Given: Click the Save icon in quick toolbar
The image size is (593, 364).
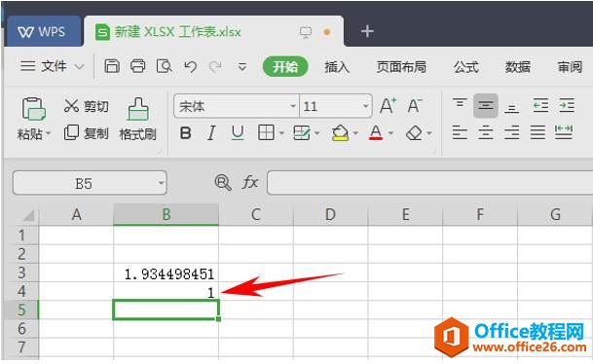Looking at the screenshot, I should tap(112, 66).
